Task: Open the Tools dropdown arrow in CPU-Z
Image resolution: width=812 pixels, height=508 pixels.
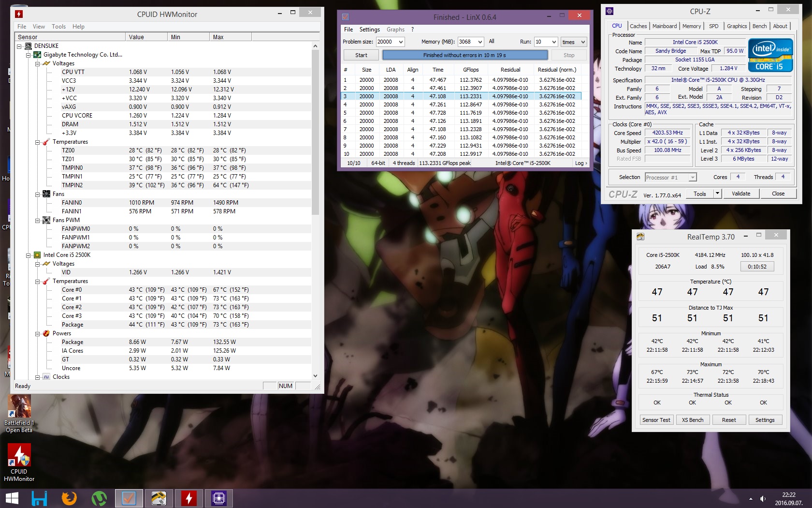Action: pos(717,194)
